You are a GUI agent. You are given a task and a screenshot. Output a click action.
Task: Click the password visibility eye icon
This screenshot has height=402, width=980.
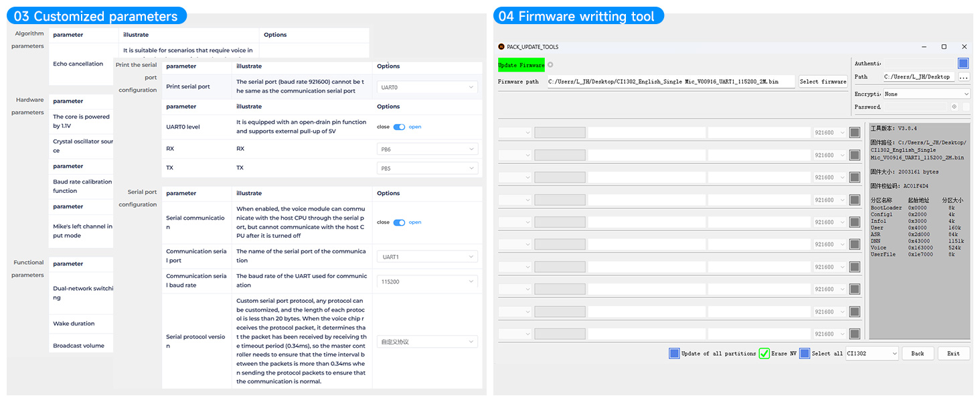[954, 107]
